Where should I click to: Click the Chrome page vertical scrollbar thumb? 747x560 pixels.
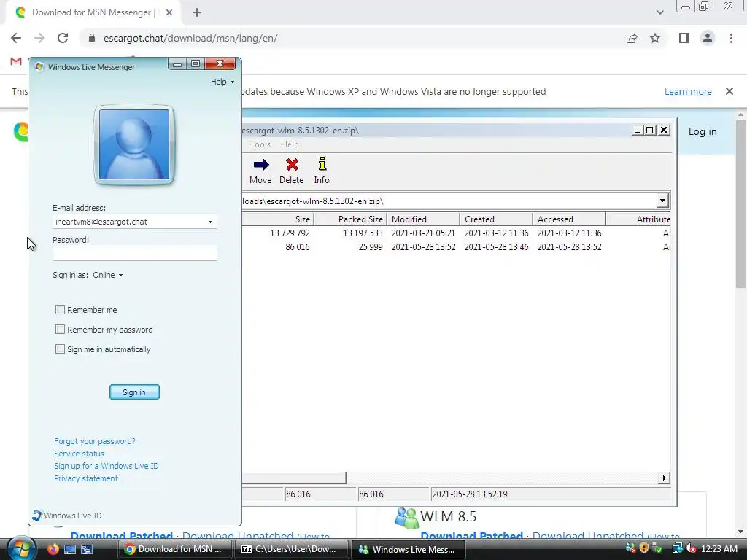coord(740,204)
